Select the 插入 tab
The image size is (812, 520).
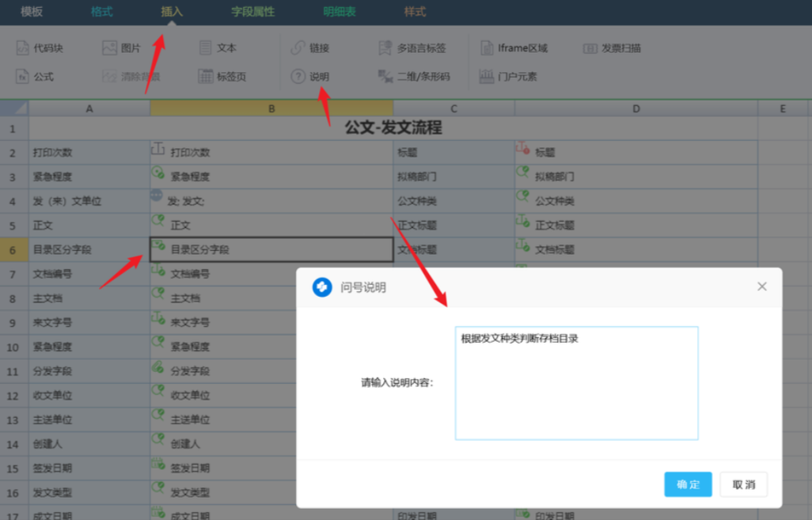click(172, 11)
